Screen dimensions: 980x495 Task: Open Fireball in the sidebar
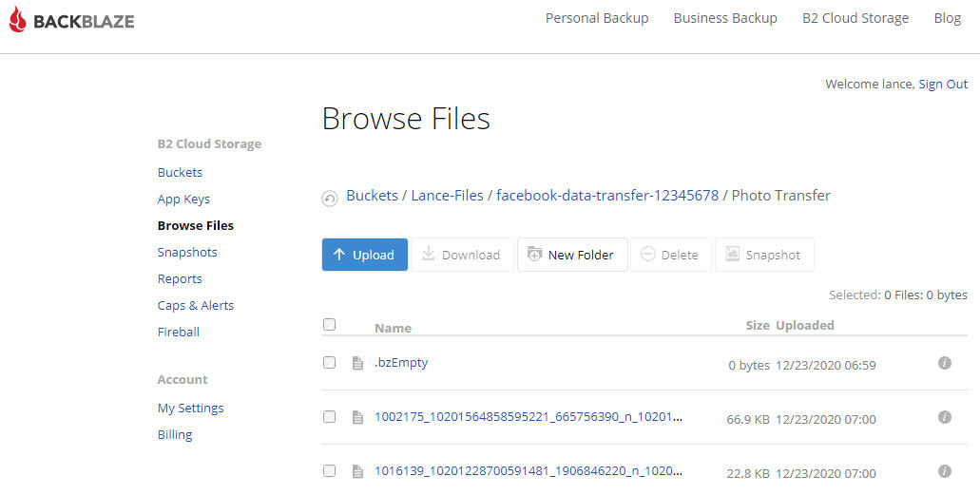[x=178, y=332]
